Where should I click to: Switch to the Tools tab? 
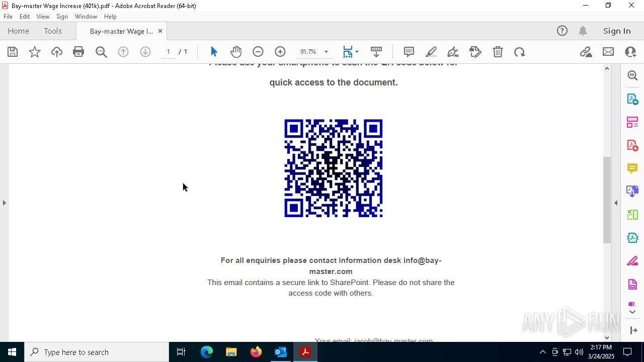point(53,31)
